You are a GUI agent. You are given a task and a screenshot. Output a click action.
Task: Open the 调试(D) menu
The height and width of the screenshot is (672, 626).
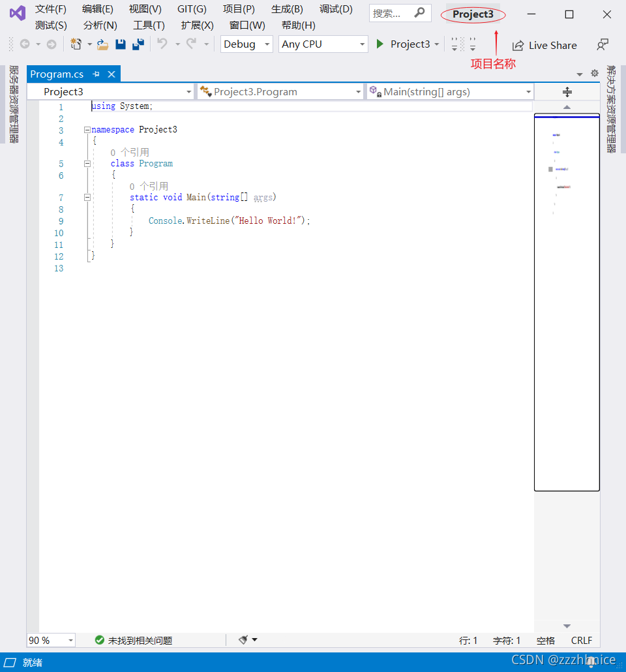click(335, 9)
